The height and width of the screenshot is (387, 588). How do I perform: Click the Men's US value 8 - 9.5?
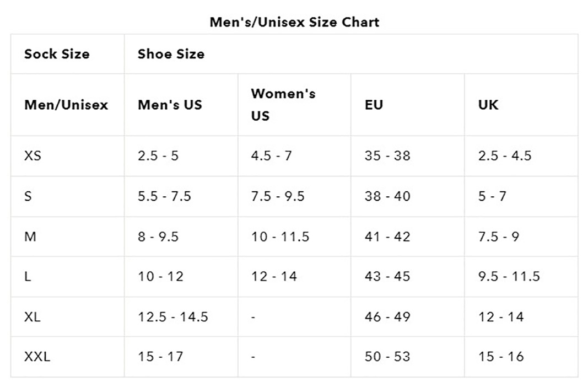point(158,237)
